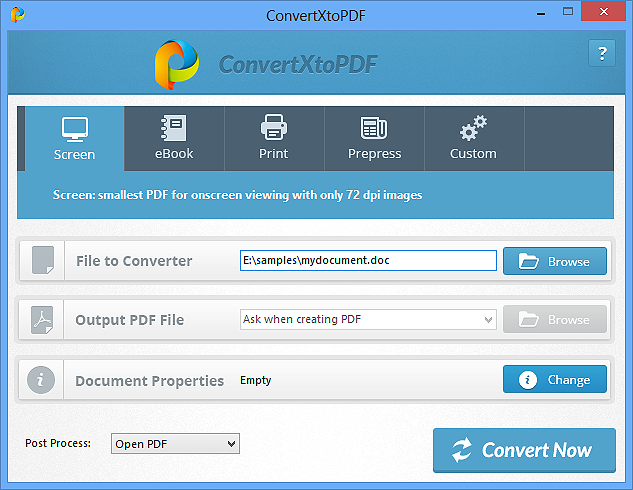The image size is (633, 490).
Task: Click the app icon in title bar
Action: pos(17,15)
